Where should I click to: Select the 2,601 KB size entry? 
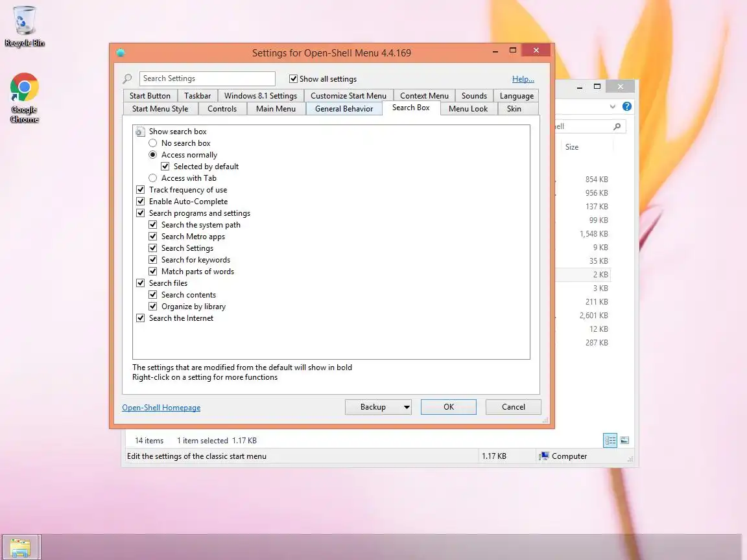click(x=593, y=316)
